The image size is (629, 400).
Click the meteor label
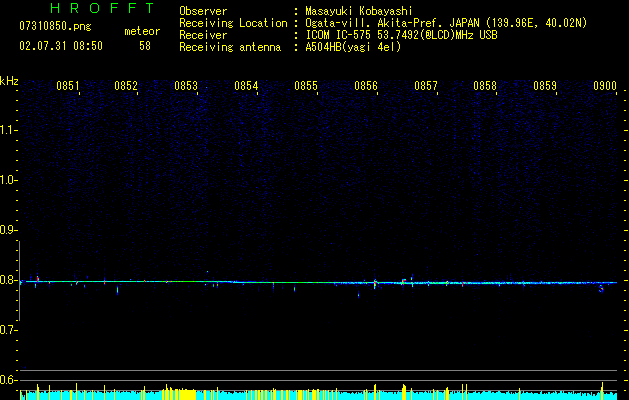pos(142,31)
